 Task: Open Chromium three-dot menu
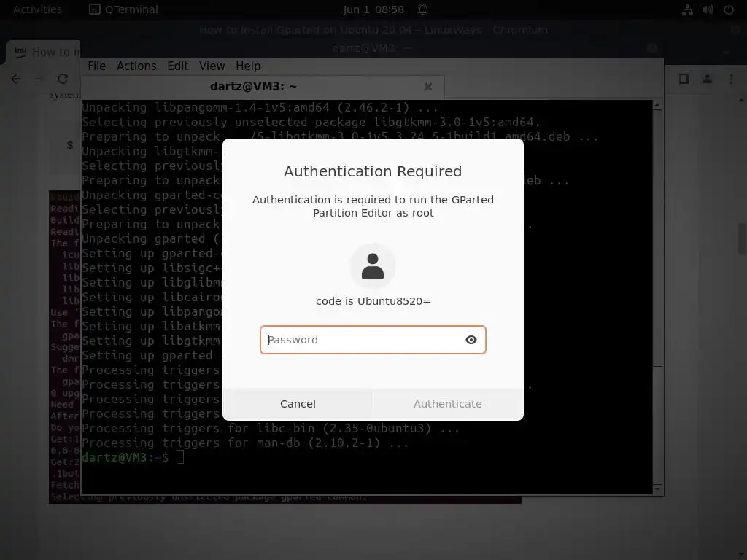pos(731,79)
